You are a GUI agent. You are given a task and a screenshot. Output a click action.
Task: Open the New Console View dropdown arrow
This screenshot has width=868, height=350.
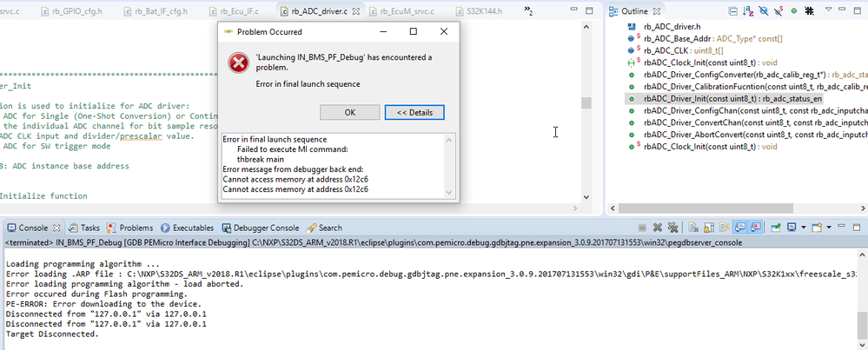pos(829,228)
